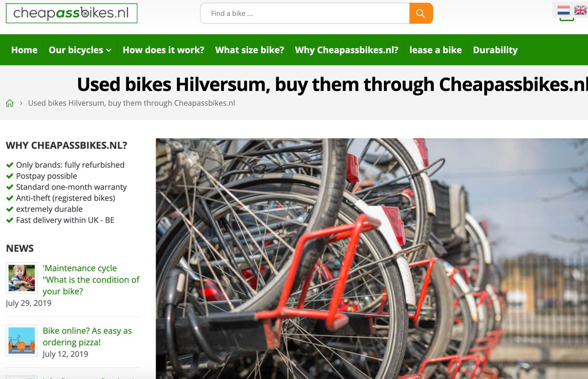Open the Durability menu item
Viewport: 588px width, 379px height.
click(495, 50)
